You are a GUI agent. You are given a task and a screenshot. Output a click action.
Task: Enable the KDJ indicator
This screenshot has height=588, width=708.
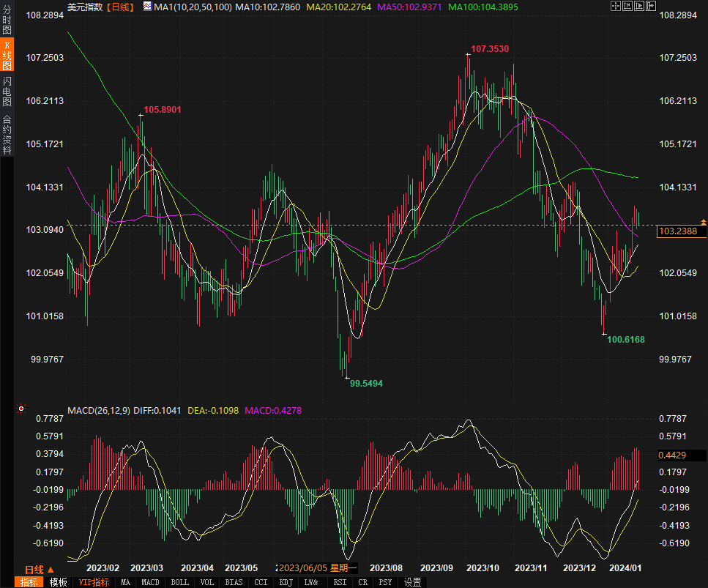[285, 582]
